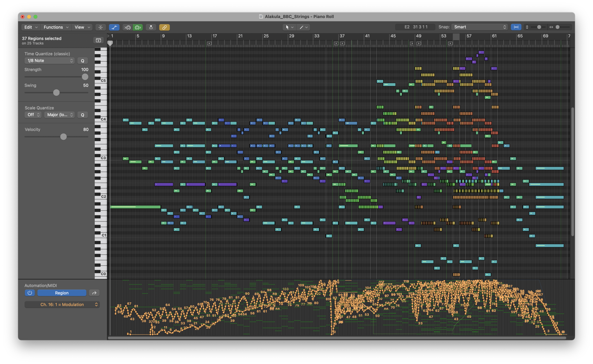Toggle the green MIDI Out button
The height and width of the screenshot is (364, 593).
(138, 27)
